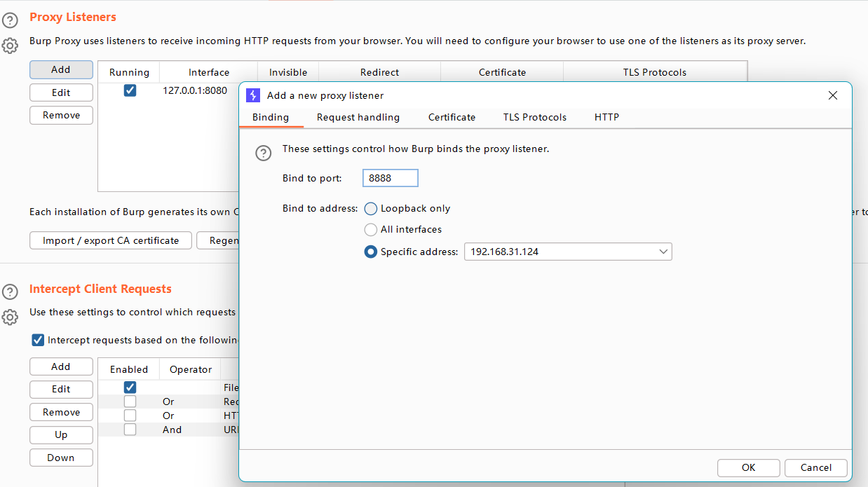Click Edit button in Intercept Client Requests

point(61,389)
